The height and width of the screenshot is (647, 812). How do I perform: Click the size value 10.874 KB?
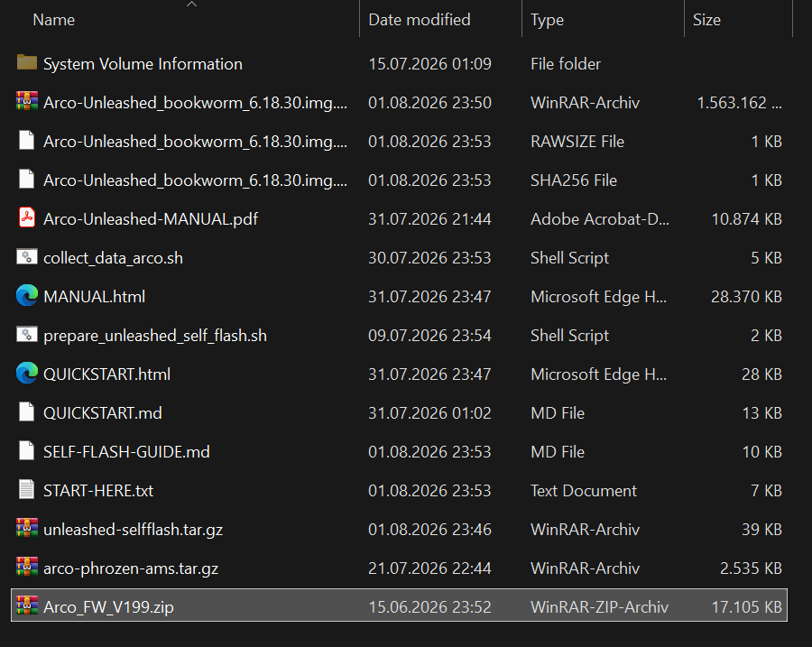click(x=747, y=219)
